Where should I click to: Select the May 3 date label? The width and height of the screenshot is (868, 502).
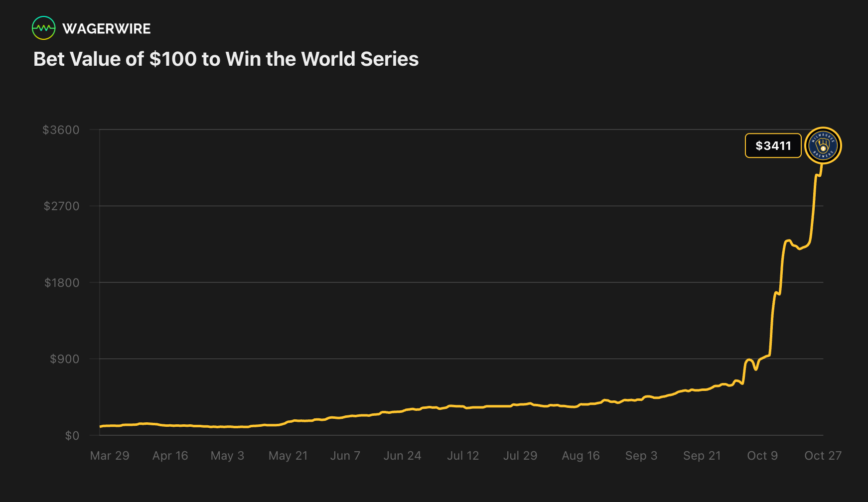(227, 456)
